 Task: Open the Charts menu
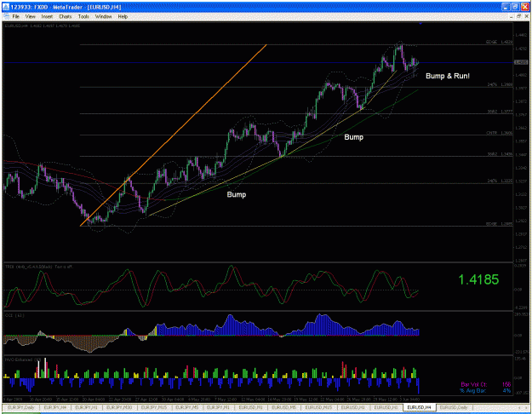(66, 16)
